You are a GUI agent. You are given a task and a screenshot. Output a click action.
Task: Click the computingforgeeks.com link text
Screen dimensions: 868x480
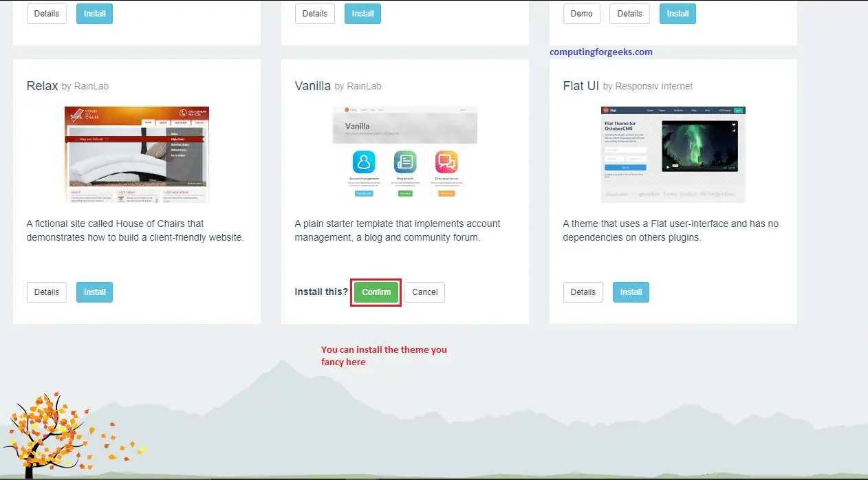[601, 52]
